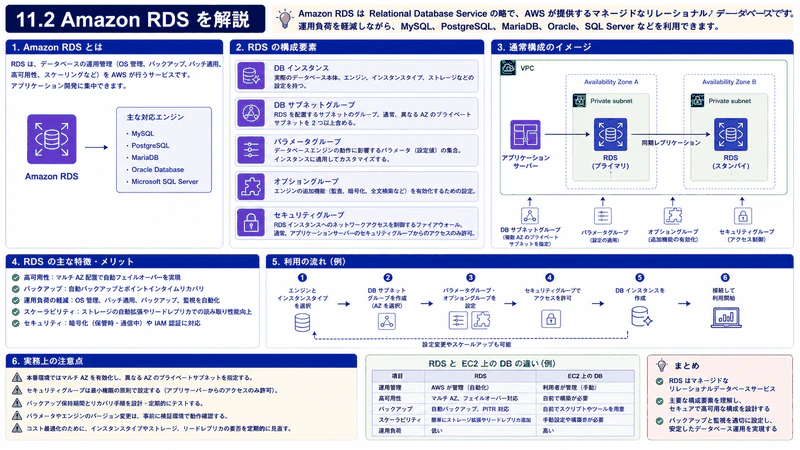Click the section header 2. RDS の構成要素
800x450 pixels.
click(276, 47)
